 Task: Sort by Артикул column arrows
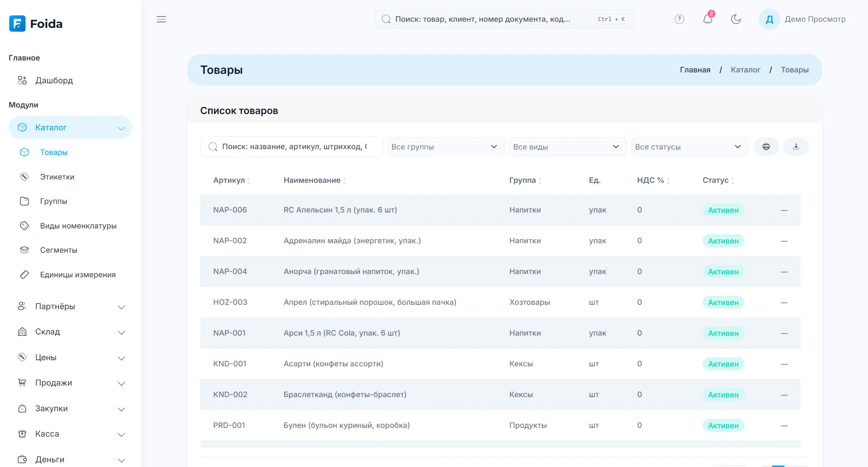click(249, 181)
